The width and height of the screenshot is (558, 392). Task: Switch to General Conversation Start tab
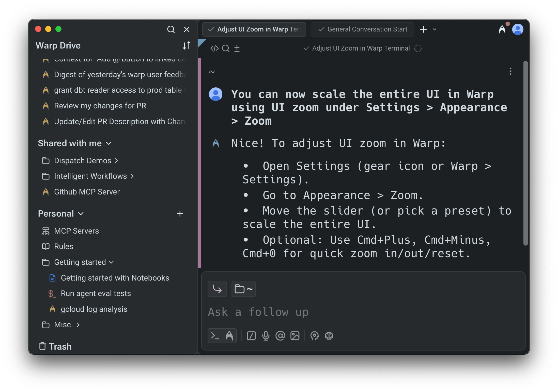point(362,29)
